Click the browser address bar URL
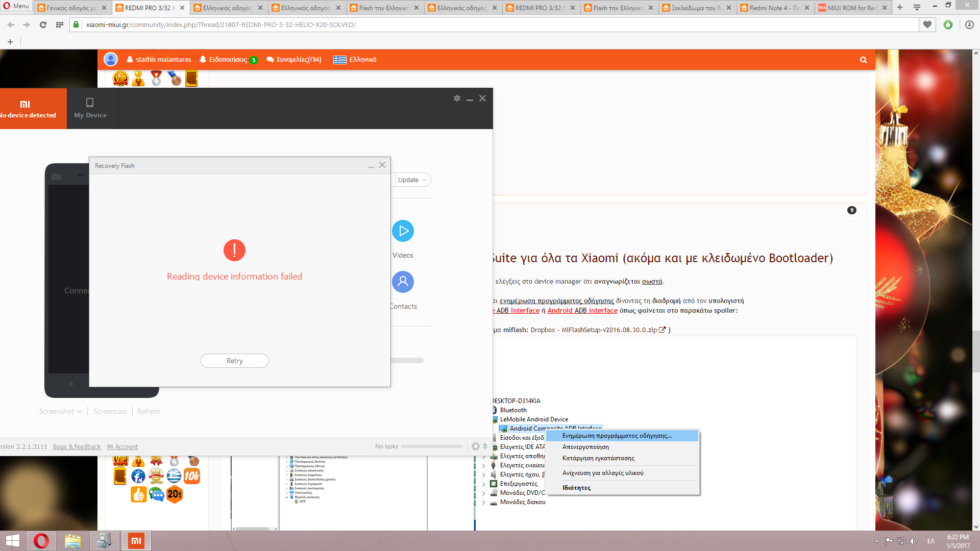The image size is (980, 551). point(220,24)
